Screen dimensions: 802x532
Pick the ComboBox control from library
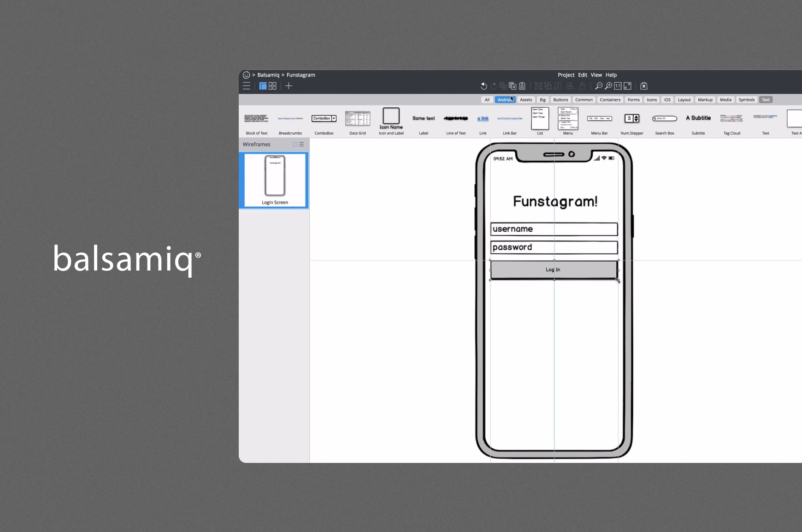coord(324,122)
